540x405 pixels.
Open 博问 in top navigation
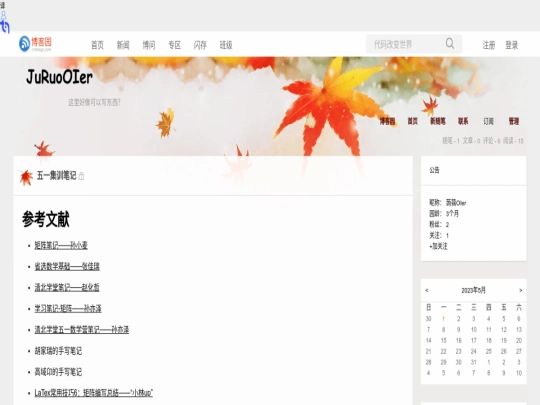pos(149,45)
